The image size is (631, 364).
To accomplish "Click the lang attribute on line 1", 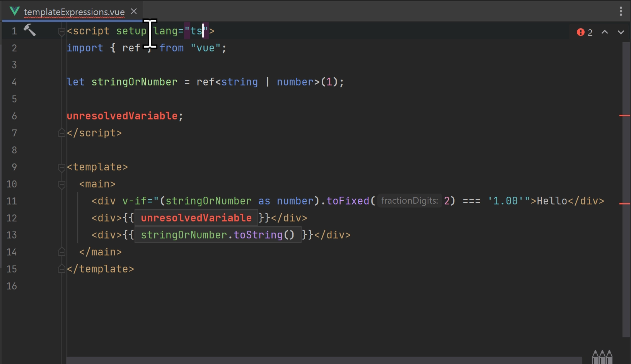I will click(165, 31).
